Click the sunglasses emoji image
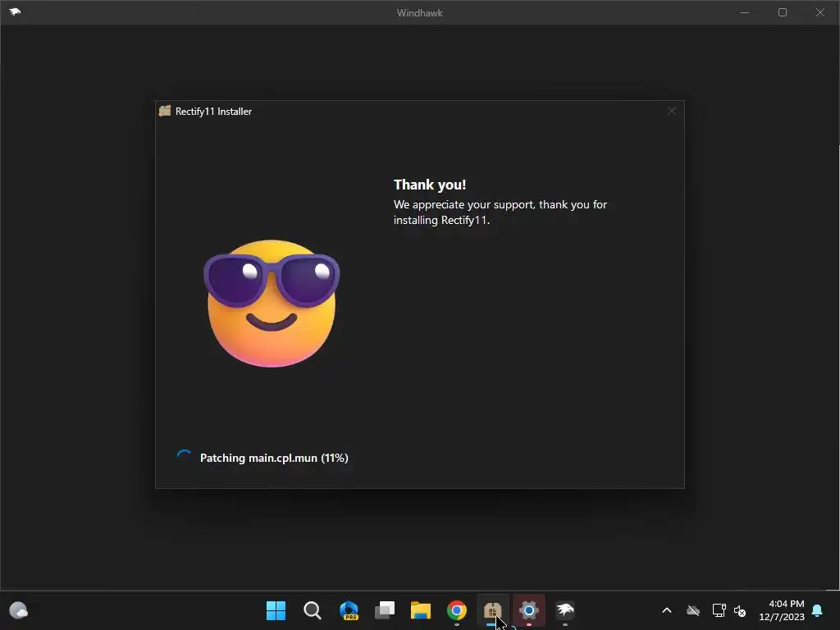840x630 pixels. pyautogui.click(x=272, y=304)
